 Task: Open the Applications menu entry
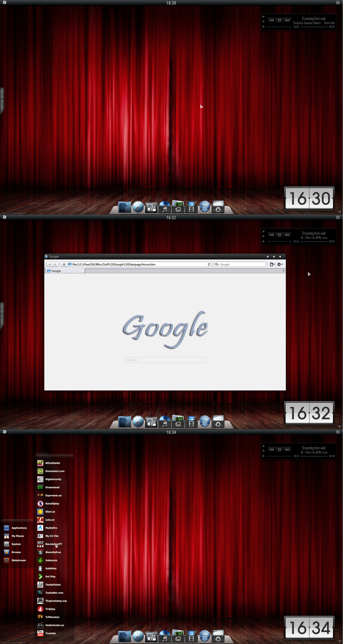(x=15, y=528)
